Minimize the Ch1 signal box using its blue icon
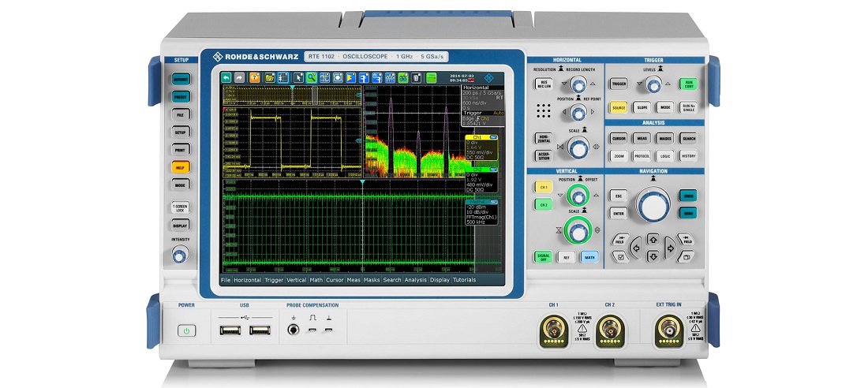The image size is (868, 388). click(x=493, y=136)
